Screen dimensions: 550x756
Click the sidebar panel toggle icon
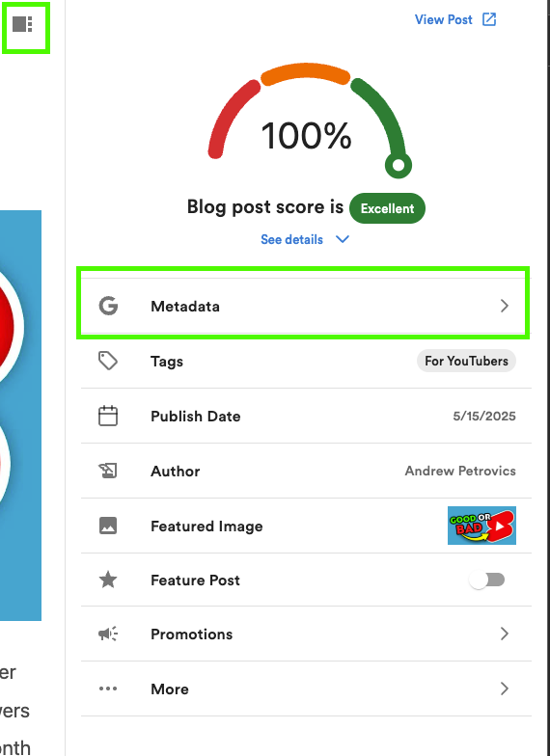(23, 23)
